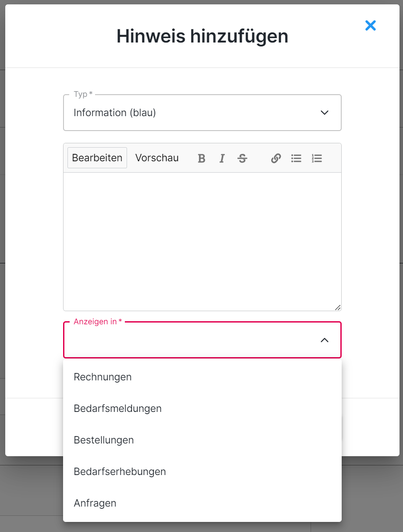The width and height of the screenshot is (403, 532).
Task: Switch to the Bearbeiten tab
Action: 97,158
